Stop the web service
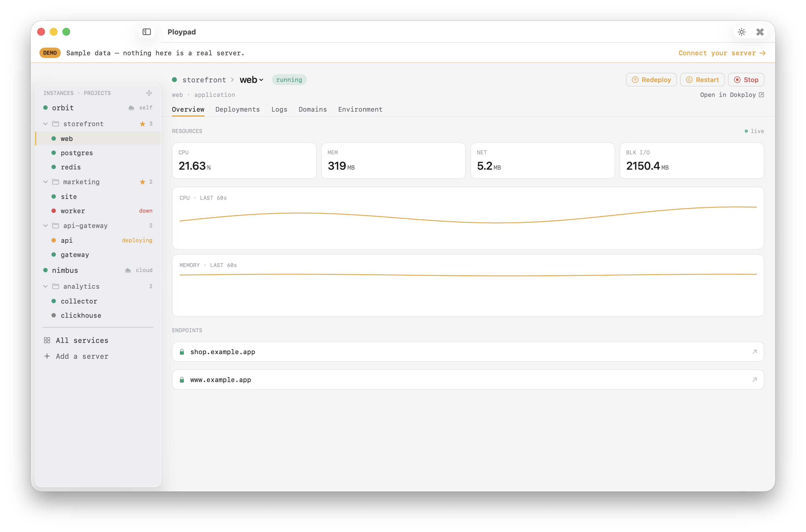This screenshot has width=806, height=532. [x=746, y=80]
